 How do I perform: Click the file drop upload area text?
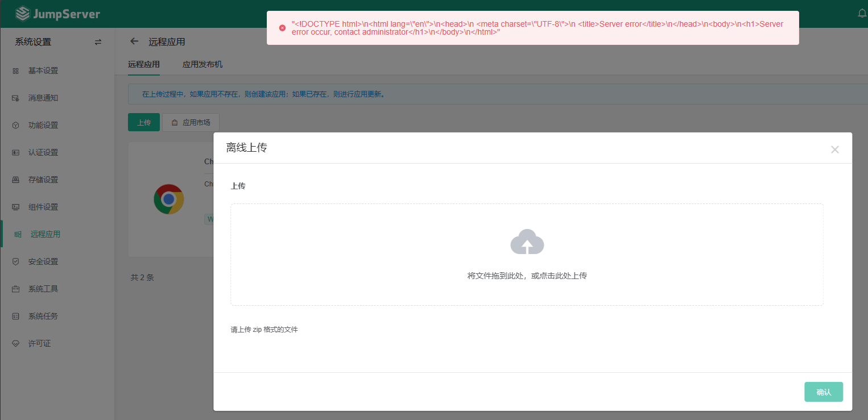tap(527, 276)
